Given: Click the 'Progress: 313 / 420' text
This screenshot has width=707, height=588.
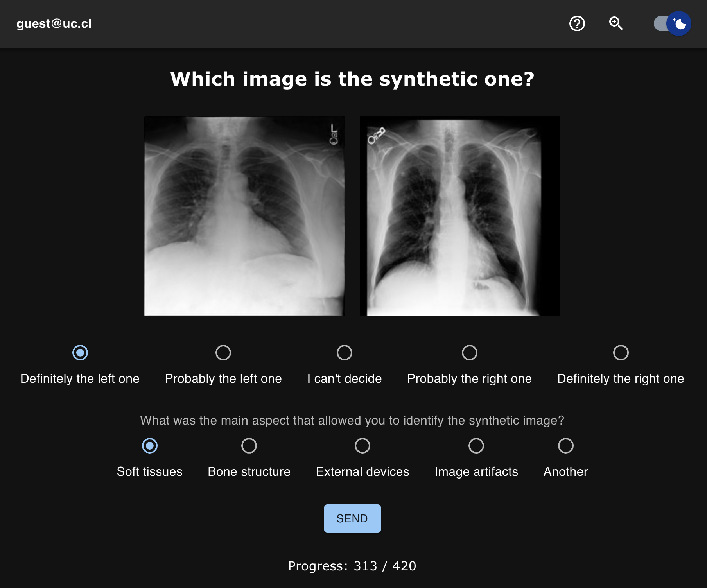Looking at the screenshot, I should point(352,566).
